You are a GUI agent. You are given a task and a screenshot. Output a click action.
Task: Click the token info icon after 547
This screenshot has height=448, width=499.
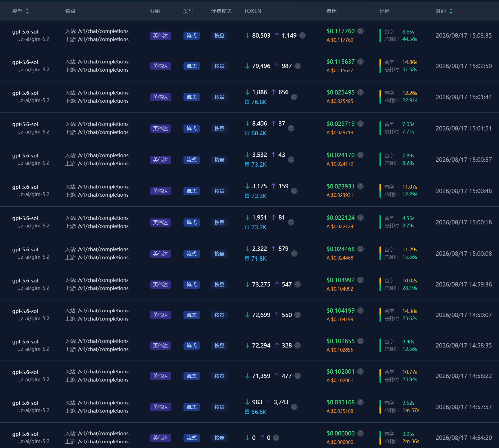(298, 284)
